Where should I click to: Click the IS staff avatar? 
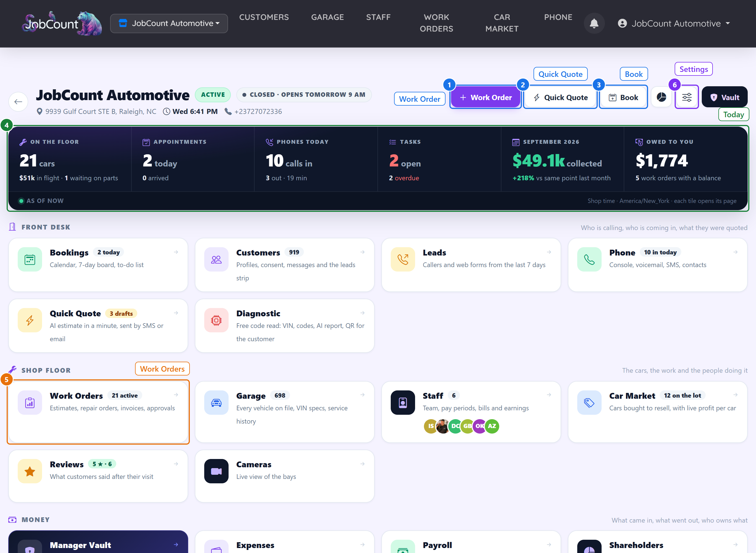click(x=431, y=426)
